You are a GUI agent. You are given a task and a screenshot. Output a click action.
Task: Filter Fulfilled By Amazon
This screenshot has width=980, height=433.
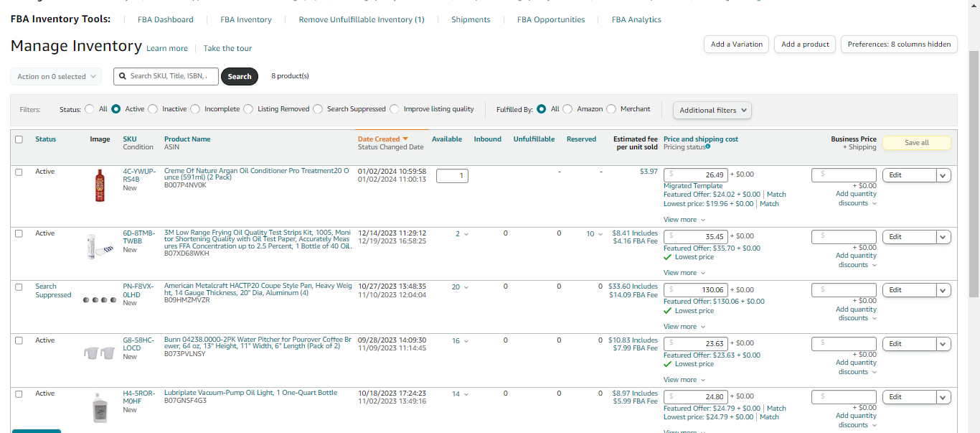tap(567, 109)
